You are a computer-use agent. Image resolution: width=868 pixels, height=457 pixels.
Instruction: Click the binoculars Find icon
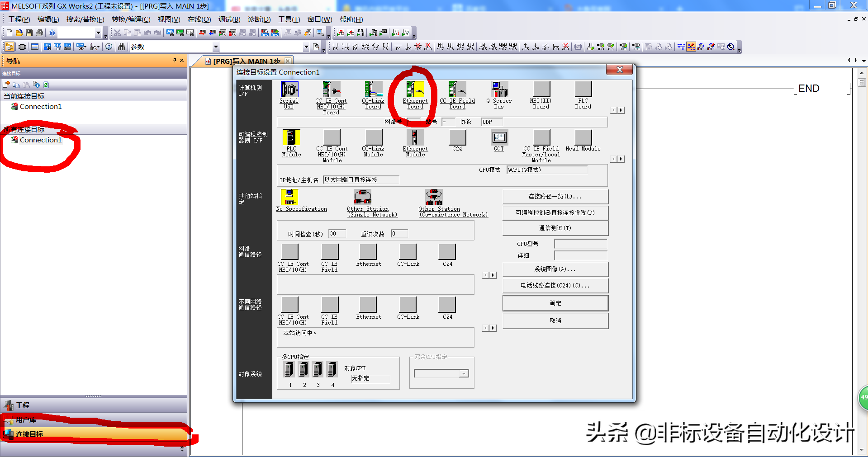[x=122, y=47]
